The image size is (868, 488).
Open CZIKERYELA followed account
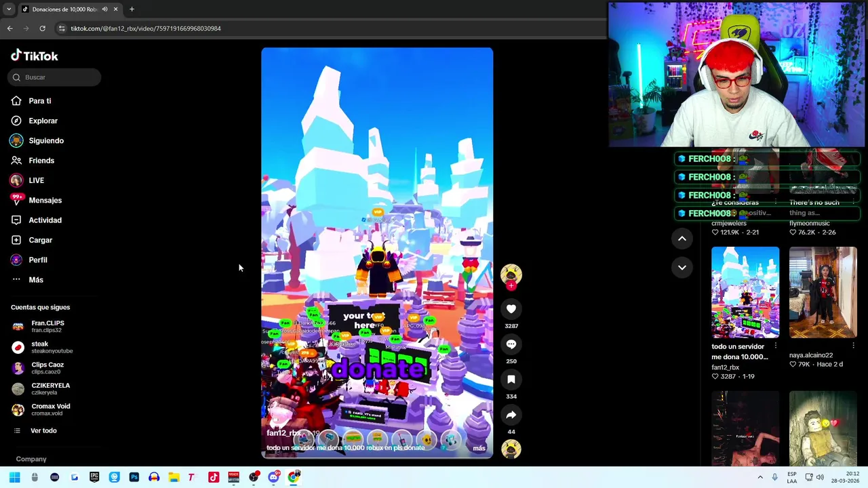point(50,388)
